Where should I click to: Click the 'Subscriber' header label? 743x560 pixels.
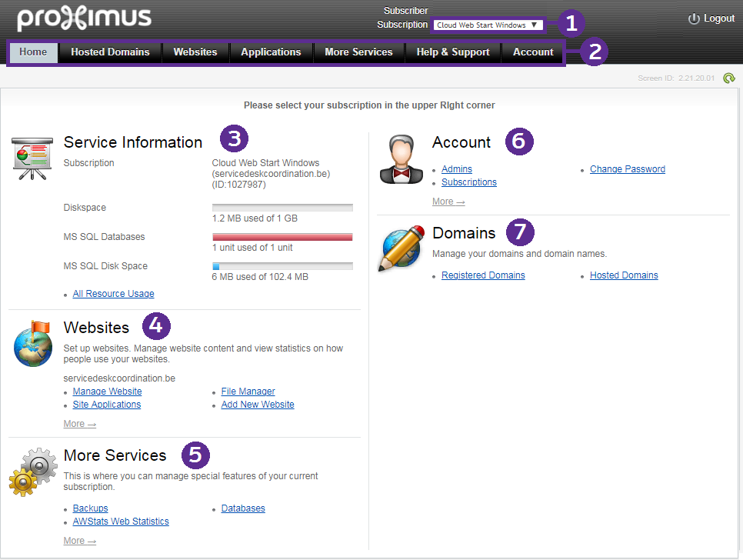(x=405, y=11)
